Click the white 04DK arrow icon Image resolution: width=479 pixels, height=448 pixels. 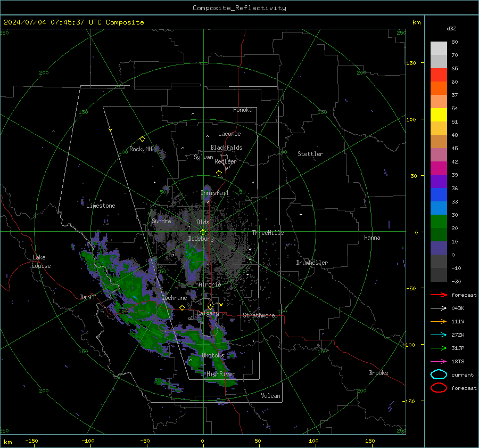[439, 308]
